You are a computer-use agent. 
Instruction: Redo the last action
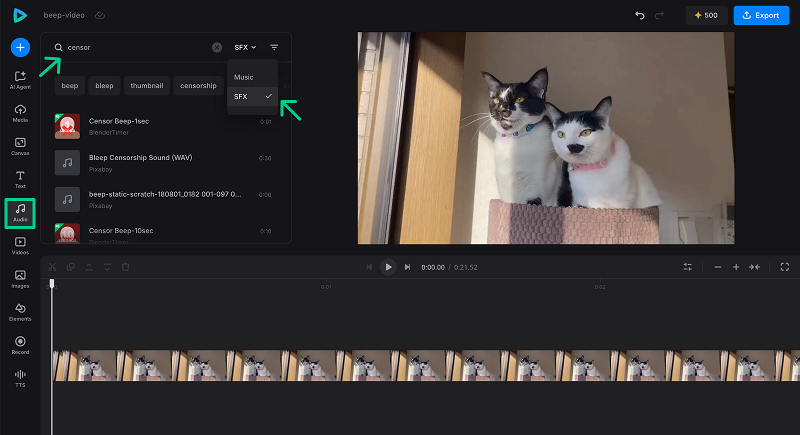(x=659, y=15)
